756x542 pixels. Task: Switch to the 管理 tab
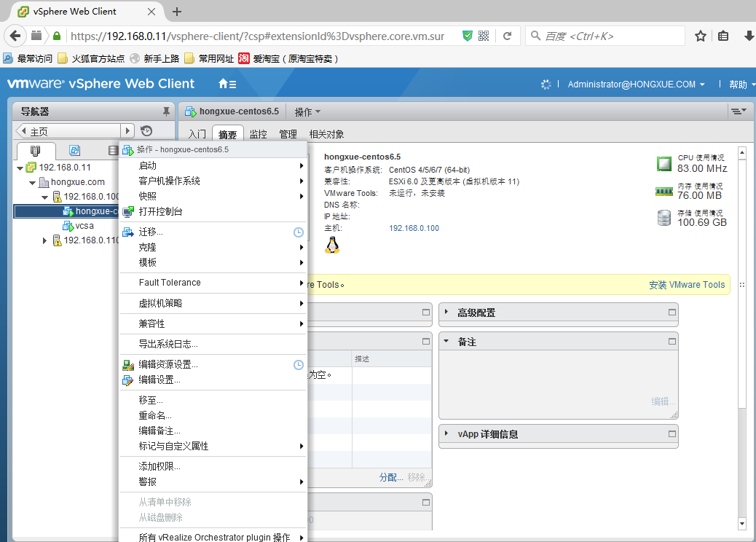[x=288, y=134]
